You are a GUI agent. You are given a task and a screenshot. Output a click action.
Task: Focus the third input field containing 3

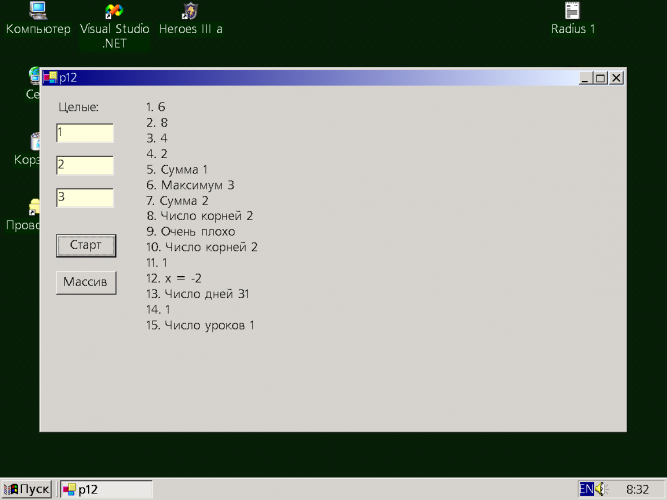[85, 197]
